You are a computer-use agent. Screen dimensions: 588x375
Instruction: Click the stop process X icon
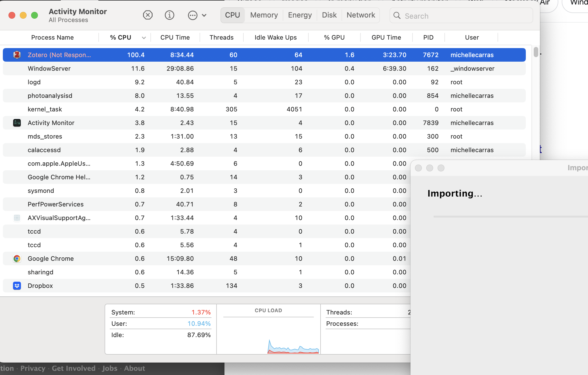(148, 15)
